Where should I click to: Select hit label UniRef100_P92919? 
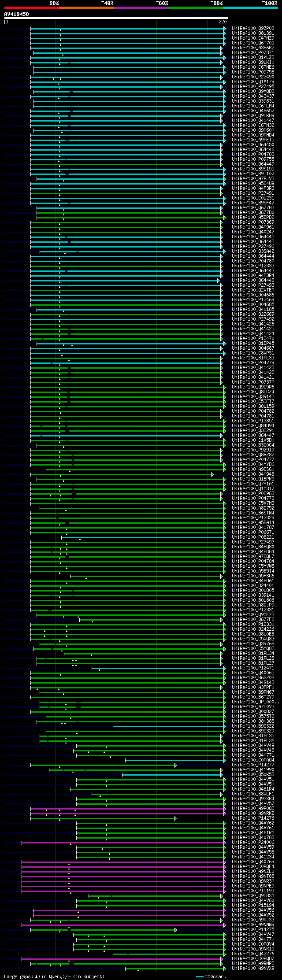click(x=253, y=450)
